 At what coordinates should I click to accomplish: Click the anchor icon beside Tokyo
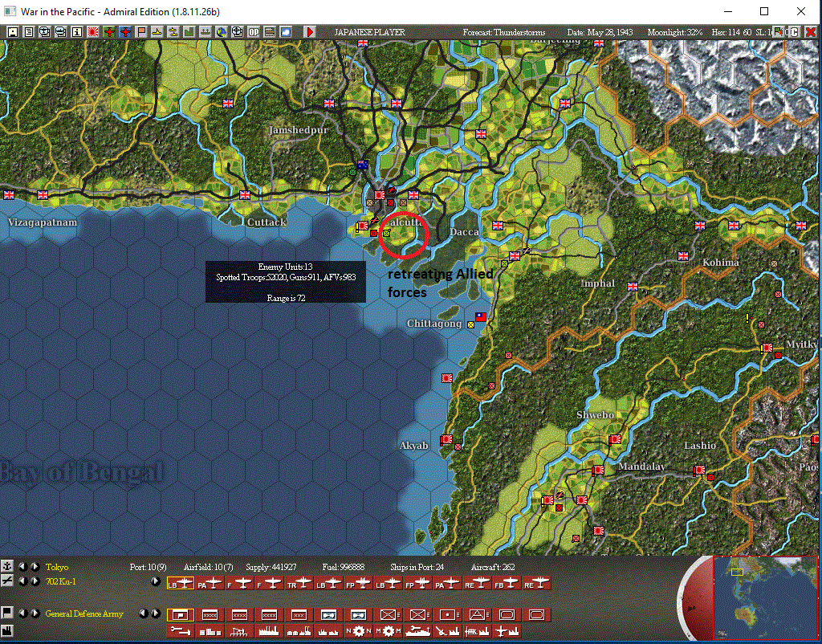(6, 566)
